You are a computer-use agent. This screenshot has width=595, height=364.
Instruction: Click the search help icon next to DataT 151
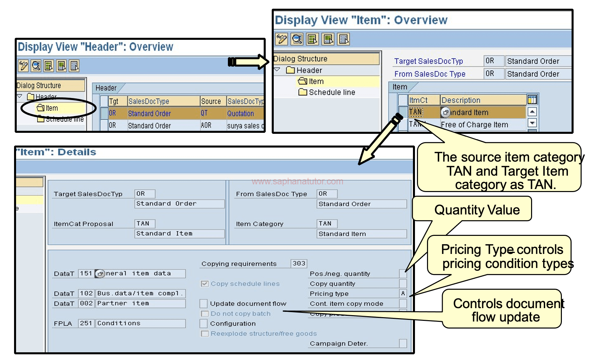pyautogui.click(x=100, y=274)
